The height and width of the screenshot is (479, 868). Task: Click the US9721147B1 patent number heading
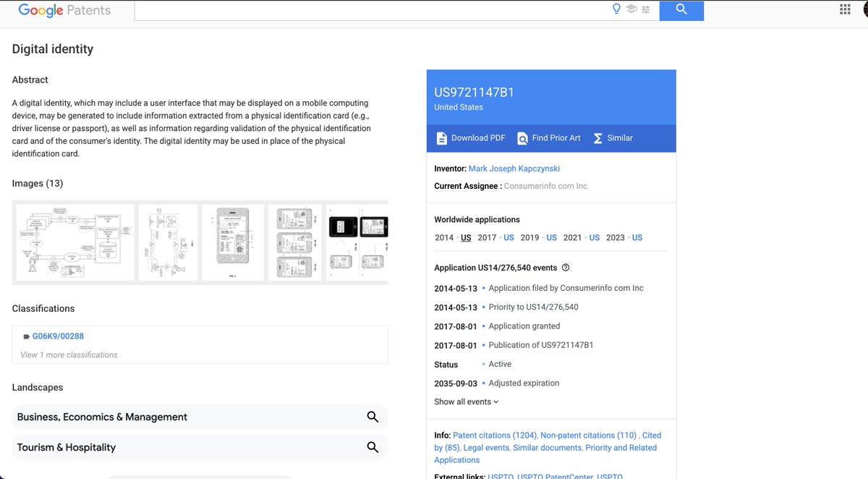click(x=475, y=92)
